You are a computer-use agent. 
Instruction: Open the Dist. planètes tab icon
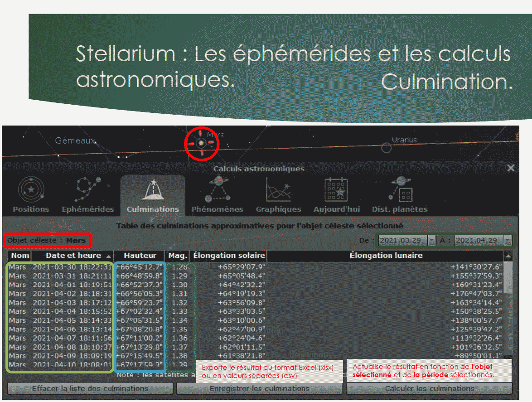pyautogui.click(x=401, y=189)
